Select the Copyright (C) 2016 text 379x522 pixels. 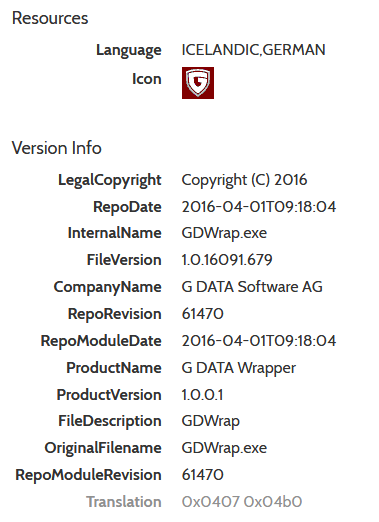244,180
